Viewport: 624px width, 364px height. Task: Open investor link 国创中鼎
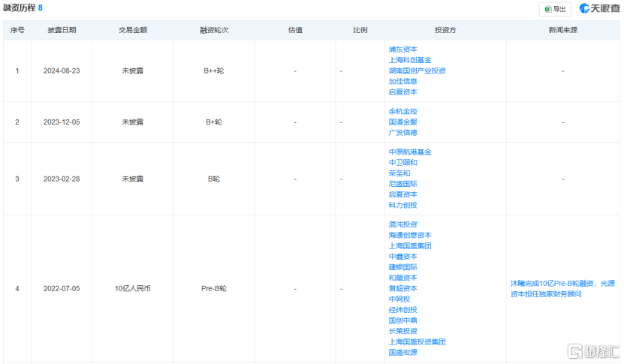(x=402, y=320)
